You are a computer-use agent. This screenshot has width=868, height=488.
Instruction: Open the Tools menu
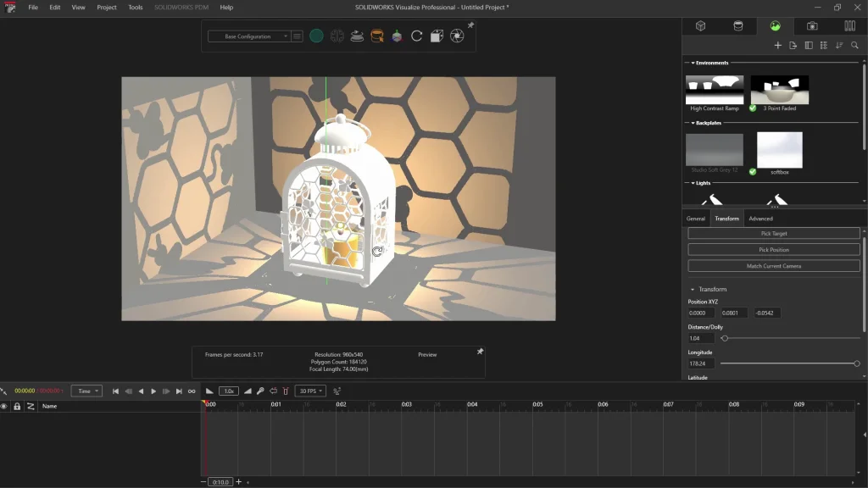coord(136,8)
